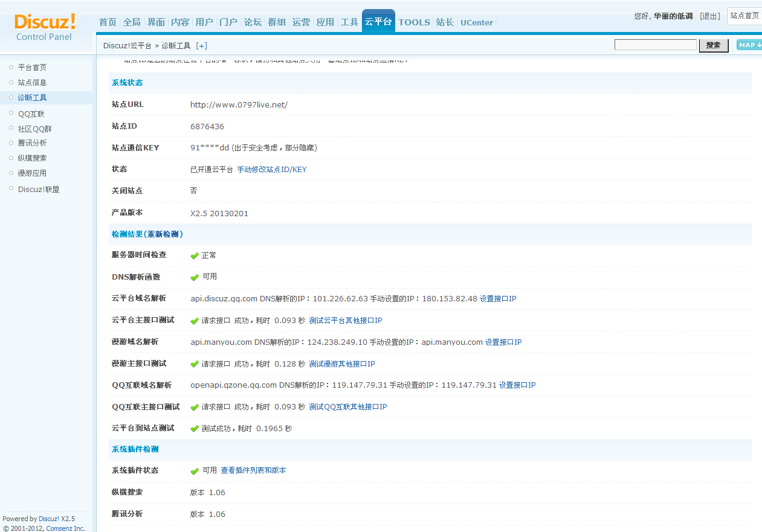Viewport: 762px width, 532px height.
Task: Click the 站点首页 button
Action: 744,16
